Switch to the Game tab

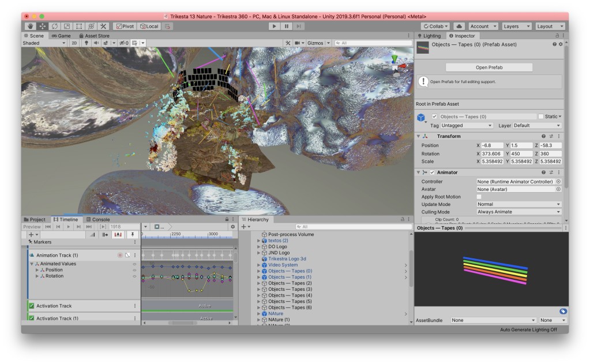click(x=61, y=36)
